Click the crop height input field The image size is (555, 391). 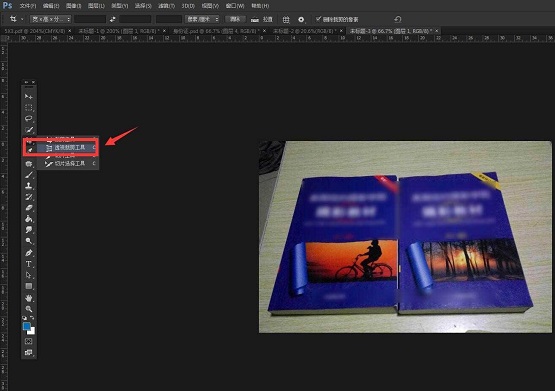135,19
